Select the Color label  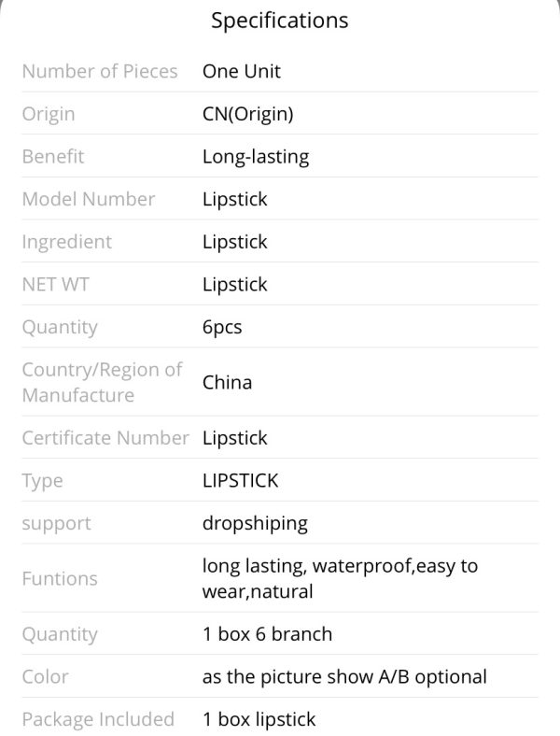point(45,677)
